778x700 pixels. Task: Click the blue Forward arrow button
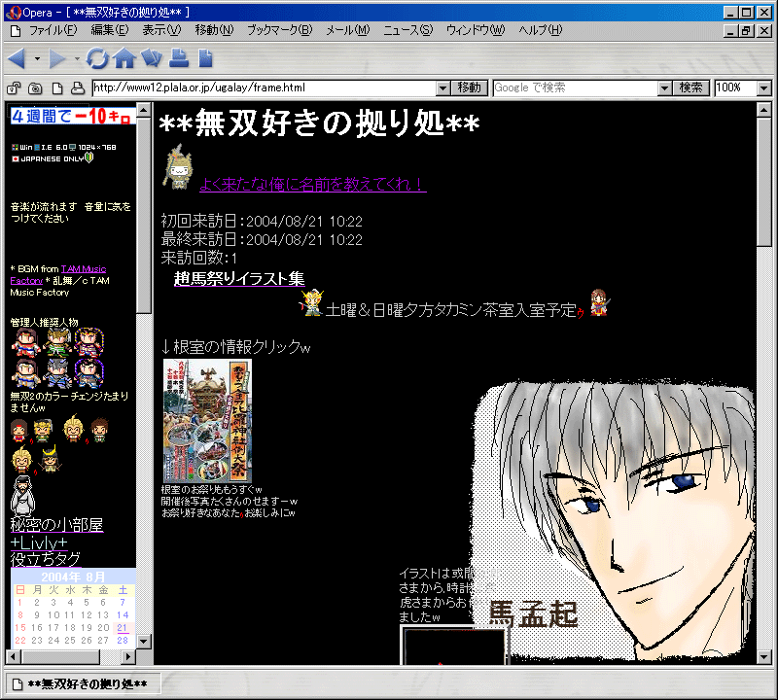[57, 58]
